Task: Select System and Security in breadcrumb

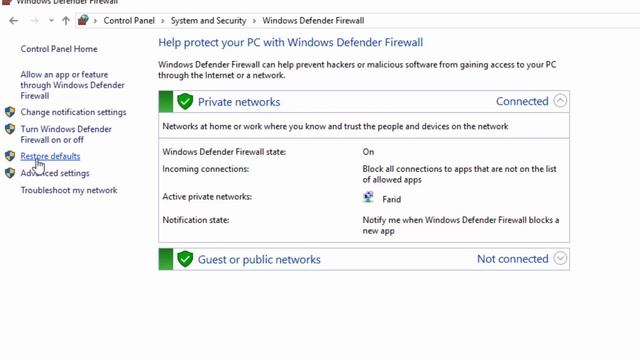Action: pos(208,21)
